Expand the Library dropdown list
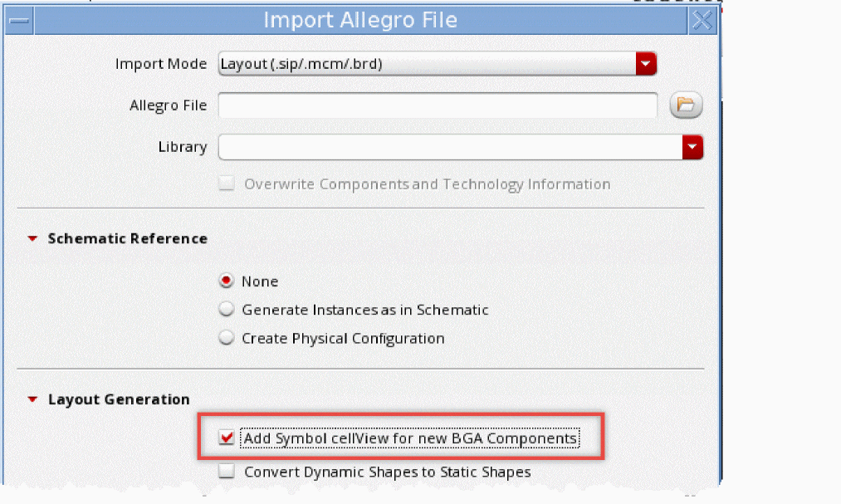 click(692, 148)
